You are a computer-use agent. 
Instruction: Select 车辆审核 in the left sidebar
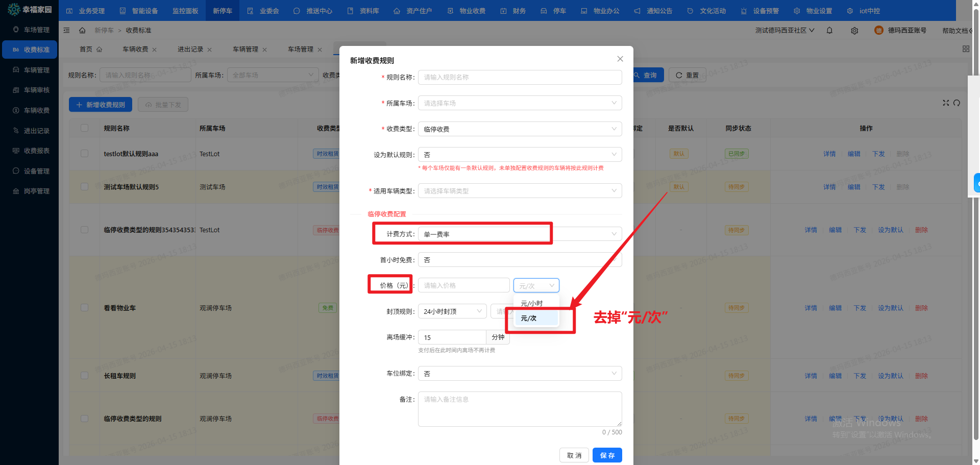pyautogui.click(x=37, y=90)
